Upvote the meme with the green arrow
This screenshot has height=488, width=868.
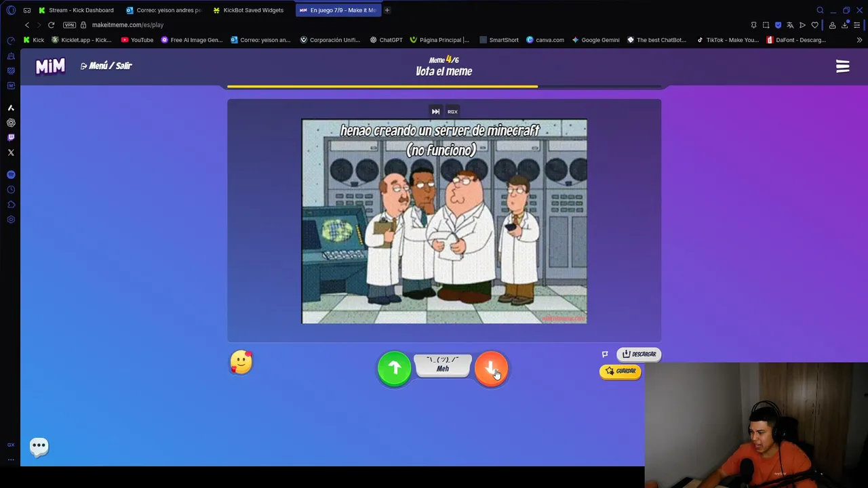tap(394, 368)
